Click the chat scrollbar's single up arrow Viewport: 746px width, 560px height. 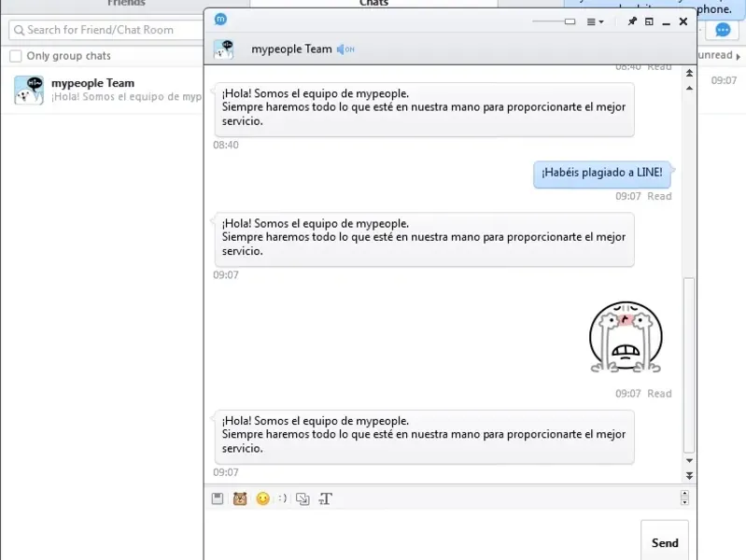(x=689, y=88)
